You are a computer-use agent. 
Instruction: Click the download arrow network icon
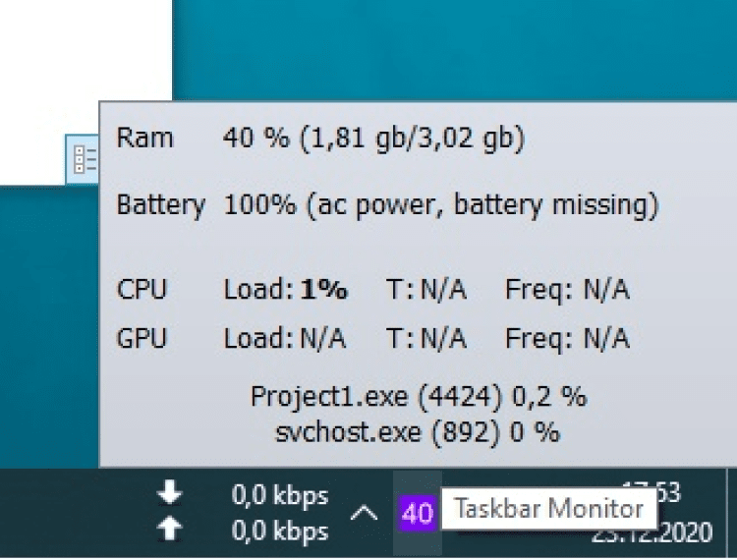(170, 491)
